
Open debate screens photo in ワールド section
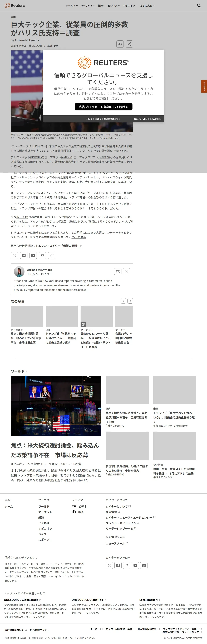tap(56, 406)
